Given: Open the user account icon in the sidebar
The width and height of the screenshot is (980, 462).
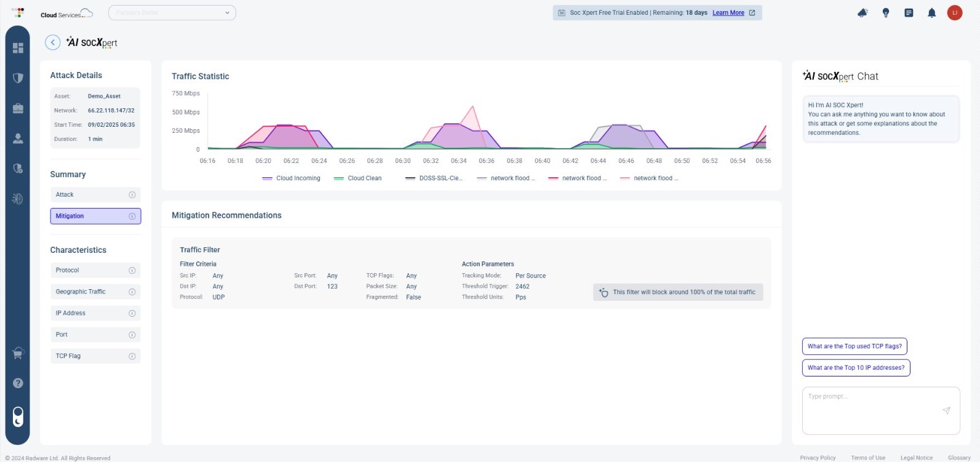Looking at the screenshot, I should 18,138.
